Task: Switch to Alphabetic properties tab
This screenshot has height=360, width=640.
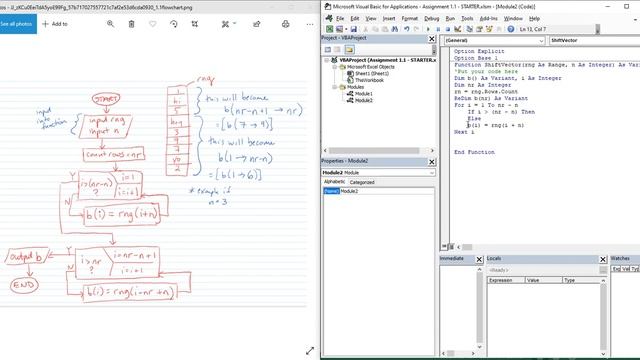Action: click(x=334, y=182)
